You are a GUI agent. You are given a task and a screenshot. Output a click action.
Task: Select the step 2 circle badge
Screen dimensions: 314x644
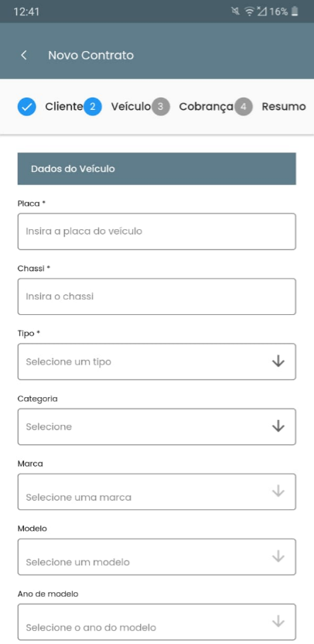(x=93, y=107)
